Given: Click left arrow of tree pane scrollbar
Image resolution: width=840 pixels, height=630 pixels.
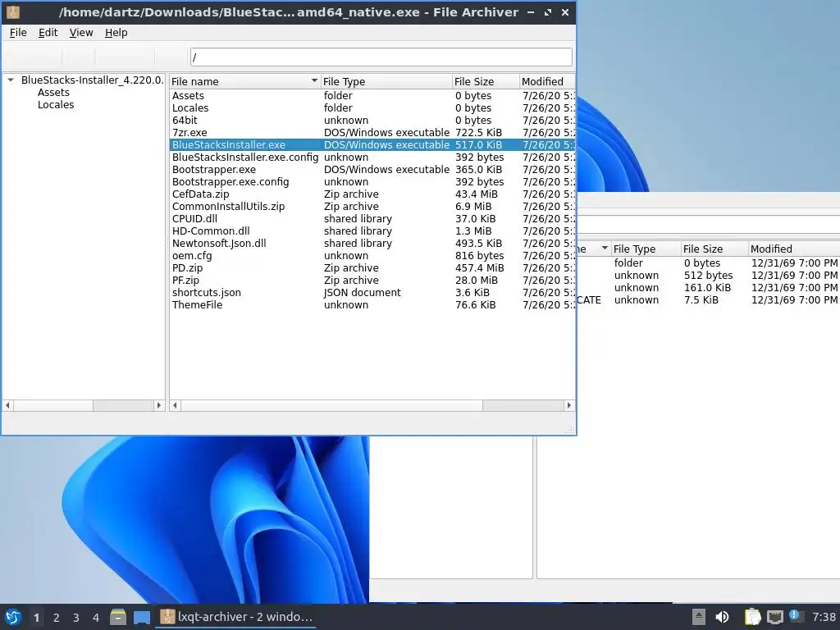Looking at the screenshot, I should (x=7, y=405).
